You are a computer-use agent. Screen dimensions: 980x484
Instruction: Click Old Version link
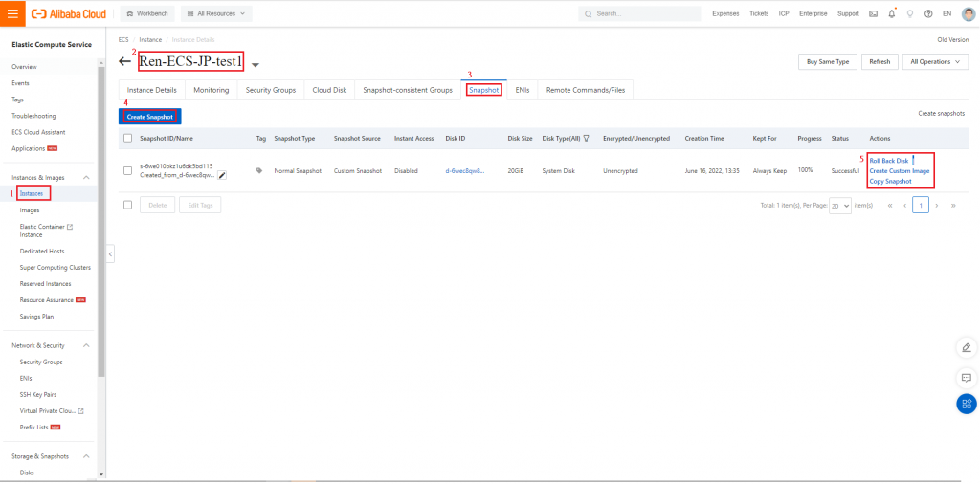pos(953,39)
